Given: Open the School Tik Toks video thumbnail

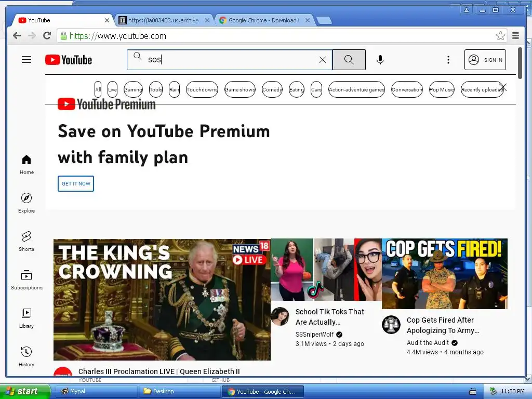Looking at the screenshot, I should click(326, 270).
